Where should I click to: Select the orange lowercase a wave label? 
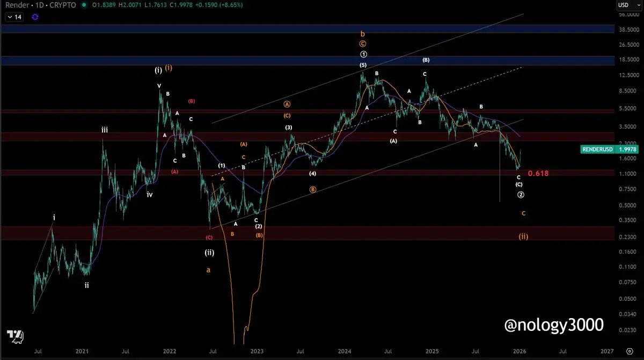(x=208, y=270)
